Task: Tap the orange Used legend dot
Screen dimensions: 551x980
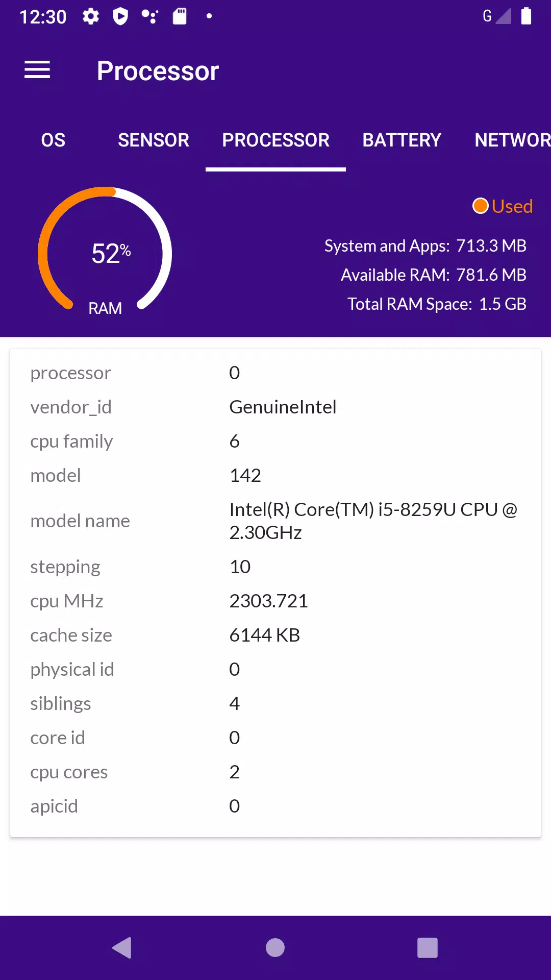Action: pos(480,206)
